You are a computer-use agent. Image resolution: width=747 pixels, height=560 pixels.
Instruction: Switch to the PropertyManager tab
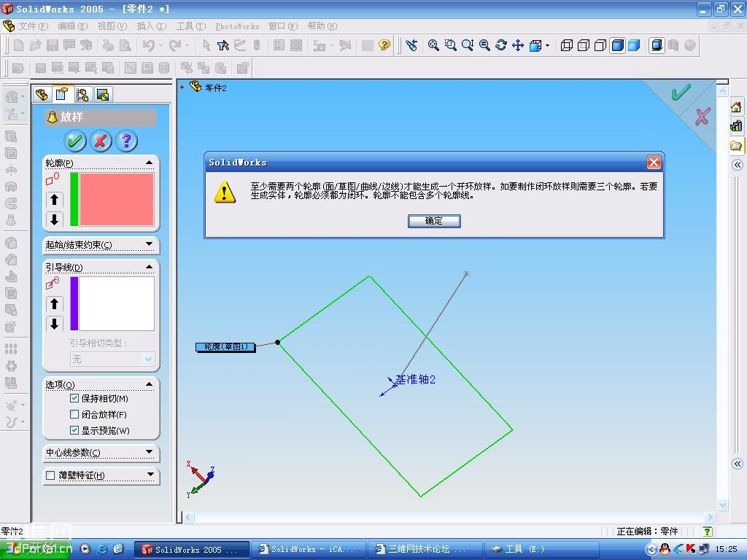(62, 94)
